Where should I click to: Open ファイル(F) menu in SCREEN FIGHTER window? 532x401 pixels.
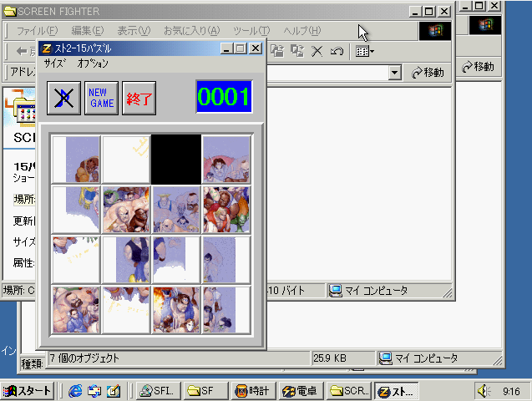38,31
